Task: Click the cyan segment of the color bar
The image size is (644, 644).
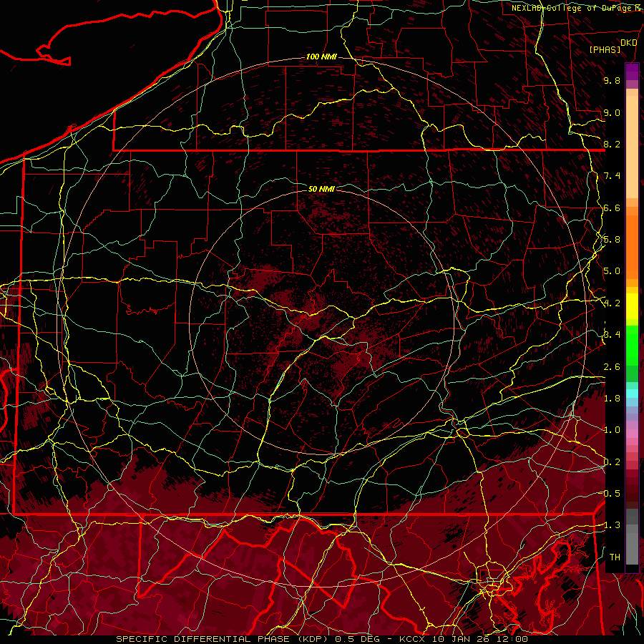Action: tap(632, 394)
